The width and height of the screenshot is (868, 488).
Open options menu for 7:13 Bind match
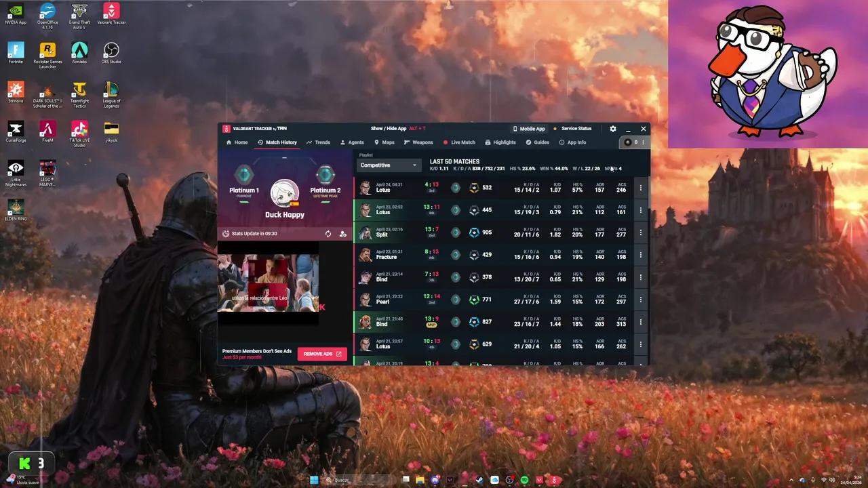click(640, 277)
